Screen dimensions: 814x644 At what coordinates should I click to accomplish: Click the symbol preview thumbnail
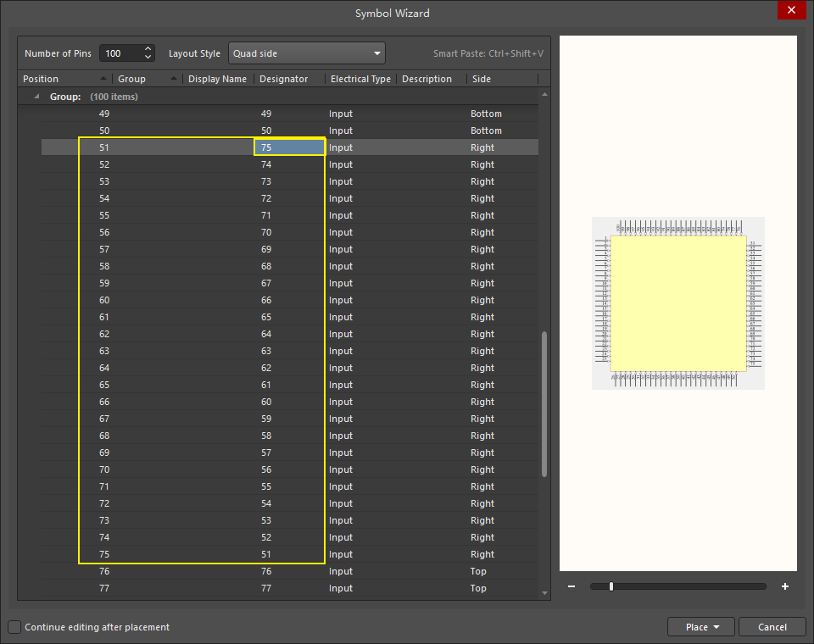tap(677, 303)
